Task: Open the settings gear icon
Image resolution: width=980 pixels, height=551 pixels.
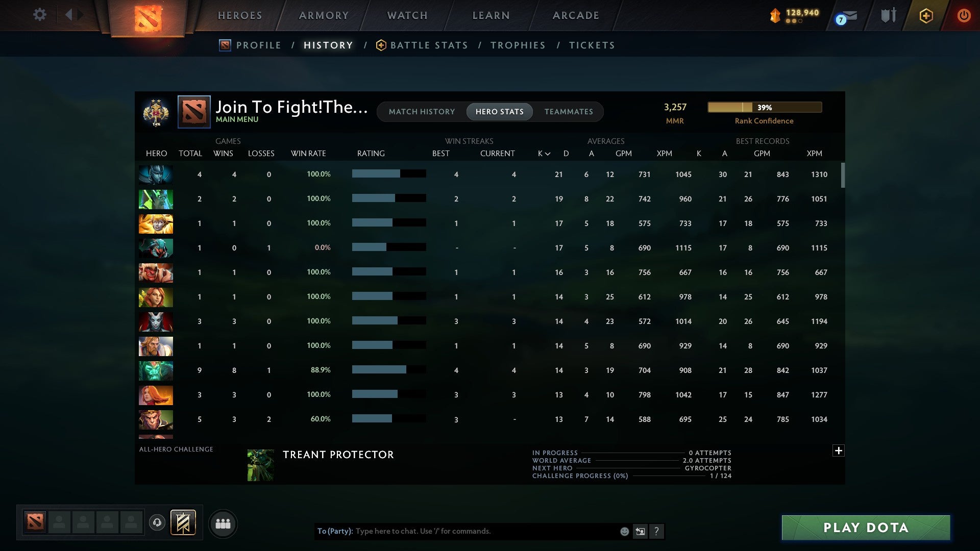Action: [39, 15]
